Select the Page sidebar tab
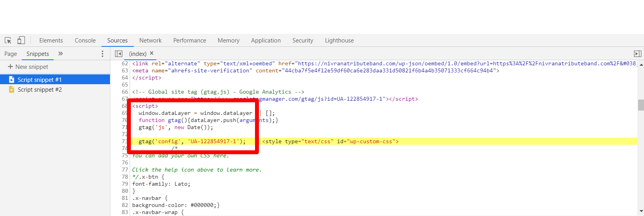The width and height of the screenshot is (644, 216). pos(11,54)
